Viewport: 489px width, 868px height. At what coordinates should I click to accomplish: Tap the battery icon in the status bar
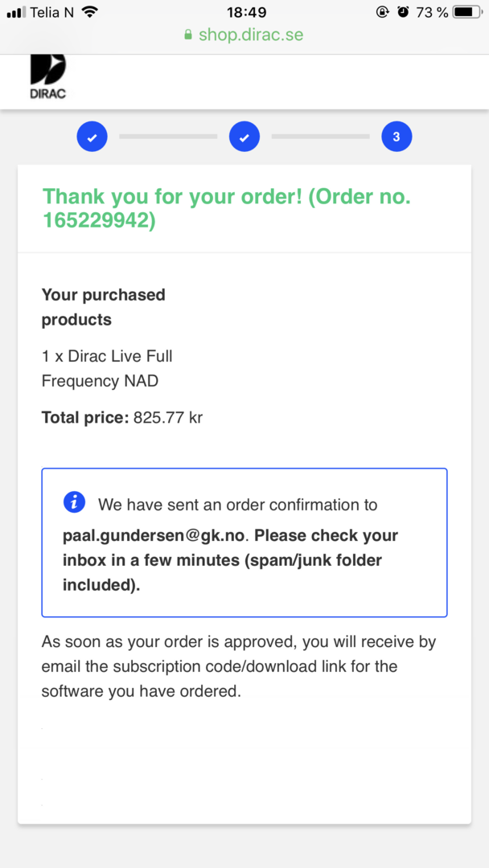coord(467,12)
